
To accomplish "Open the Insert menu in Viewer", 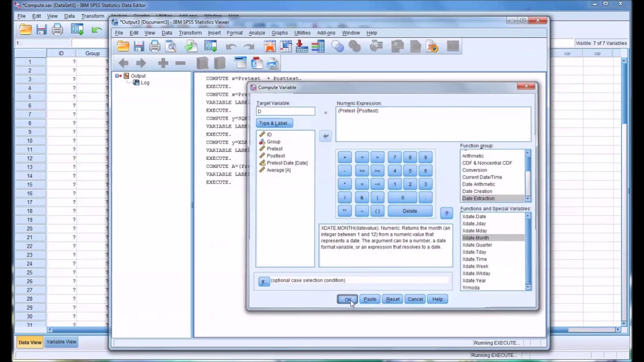I will pyautogui.click(x=214, y=33).
